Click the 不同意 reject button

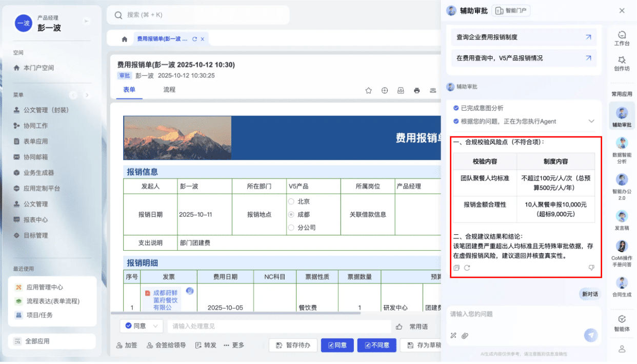click(377, 346)
